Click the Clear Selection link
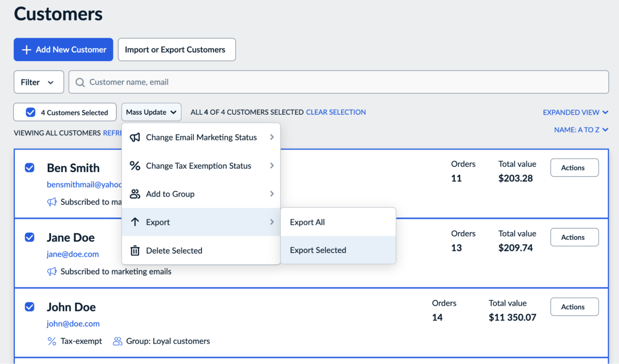This screenshot has height=364, width=619. tap(336, 112)
